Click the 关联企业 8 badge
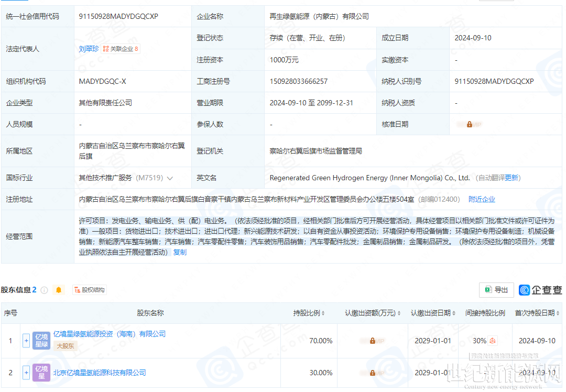The width and height of the screenshot is (566, 392). tap(121, 49)
